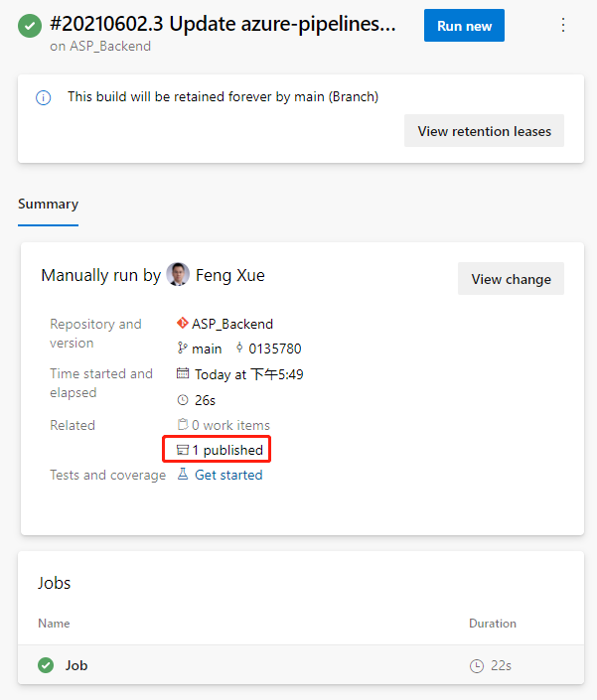Click Feng Xue's avatar picture

(x=178, y=274)
